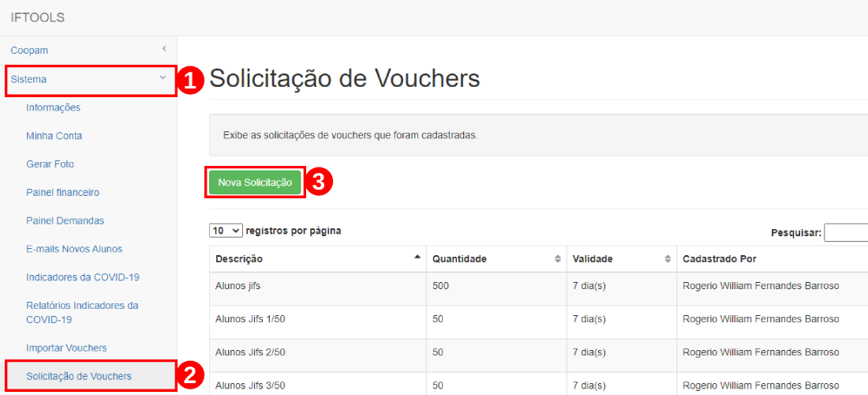The image size is (868, 395).
Task: Click Rogerio William name in Alunos jifs row
Action: pos(761,286)
